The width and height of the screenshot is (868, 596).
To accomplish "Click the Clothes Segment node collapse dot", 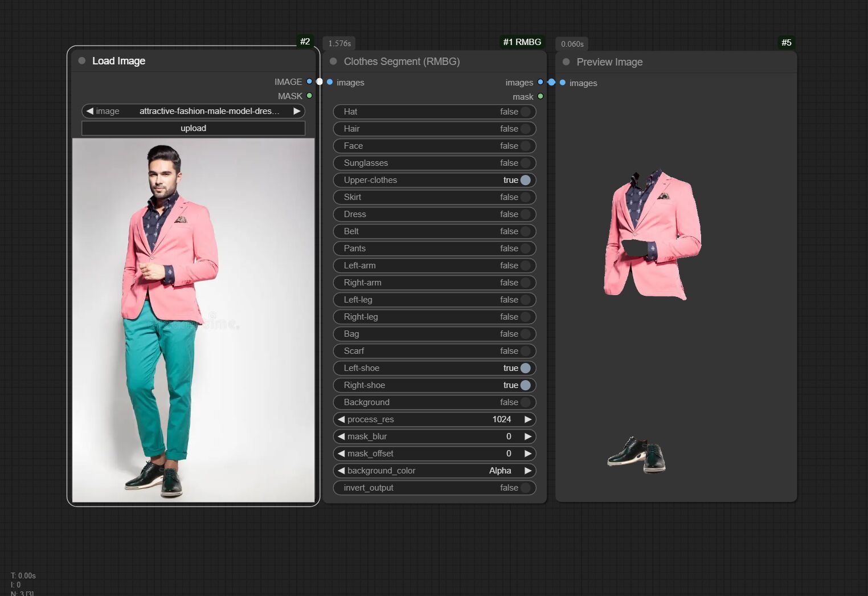I will tap(333, 62).
